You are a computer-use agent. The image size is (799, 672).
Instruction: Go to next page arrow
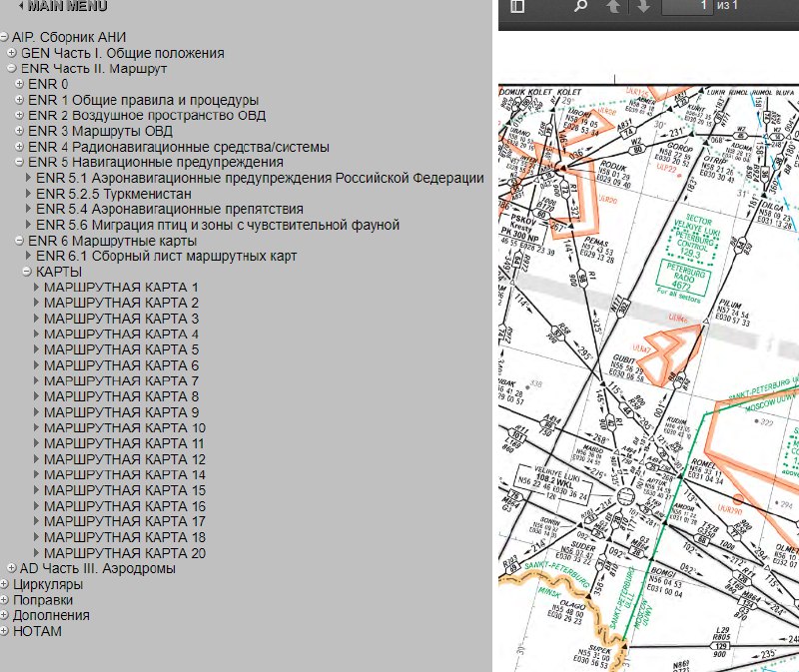[643, 6]
